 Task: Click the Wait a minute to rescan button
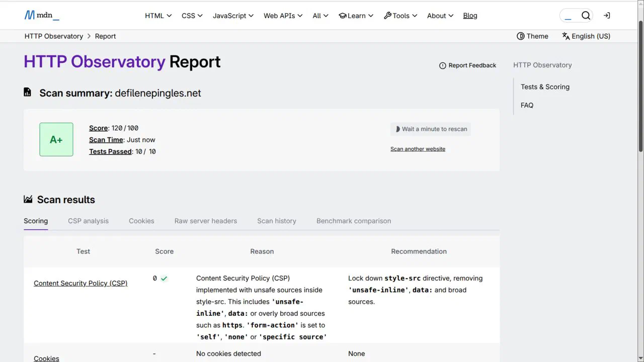tap(431, 129)
